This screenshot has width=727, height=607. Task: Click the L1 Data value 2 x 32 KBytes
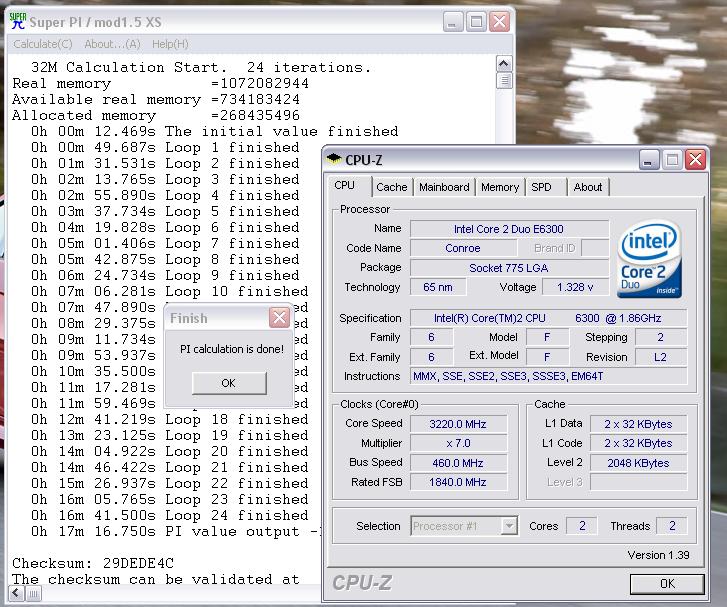[638, 424]
